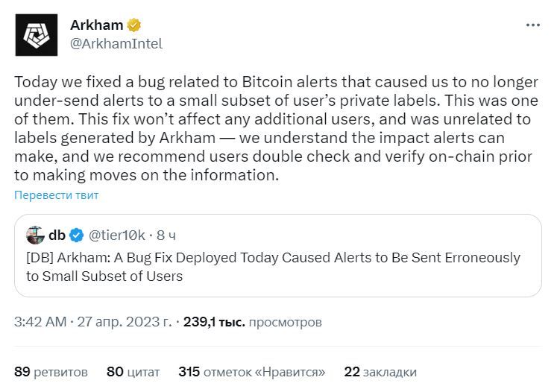
Task: Open the 22 закладки count
Action: 380,372
